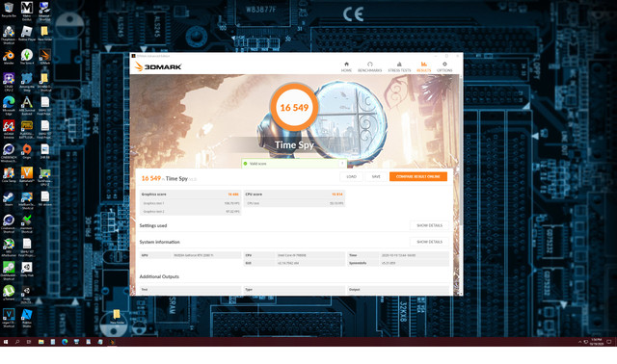Select the Unity Hub desktop icon

click(27, 270)
